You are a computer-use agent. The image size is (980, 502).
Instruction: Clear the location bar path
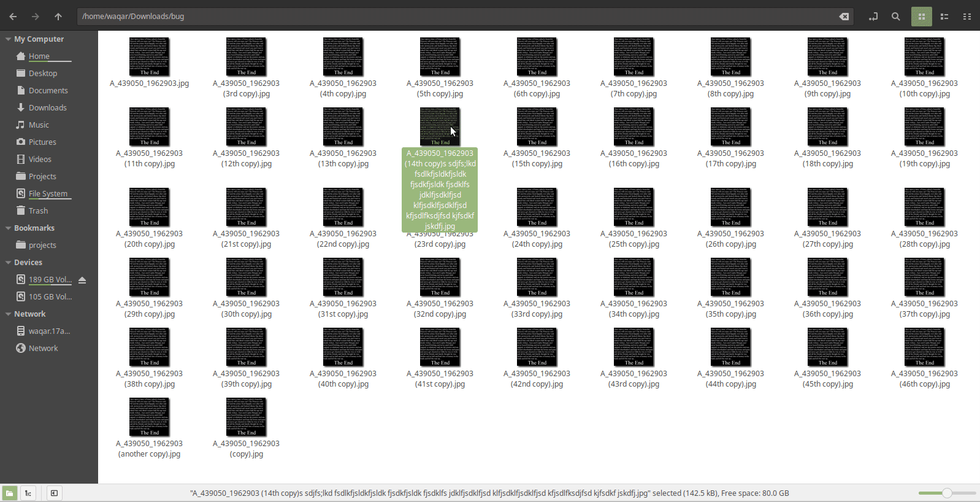[x=844, y=17]
